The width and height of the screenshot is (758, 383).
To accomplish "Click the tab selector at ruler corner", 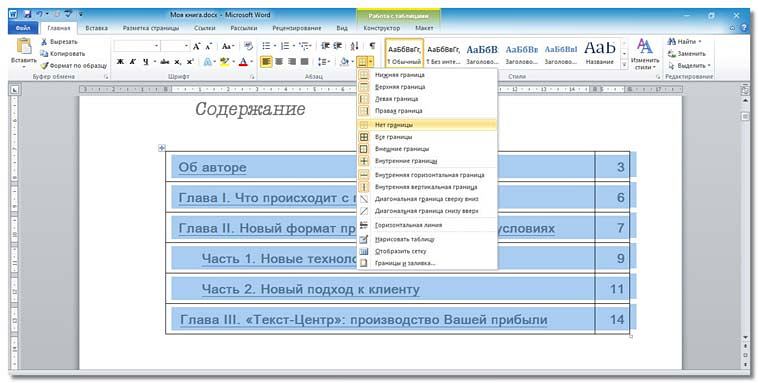I will 14,89.
